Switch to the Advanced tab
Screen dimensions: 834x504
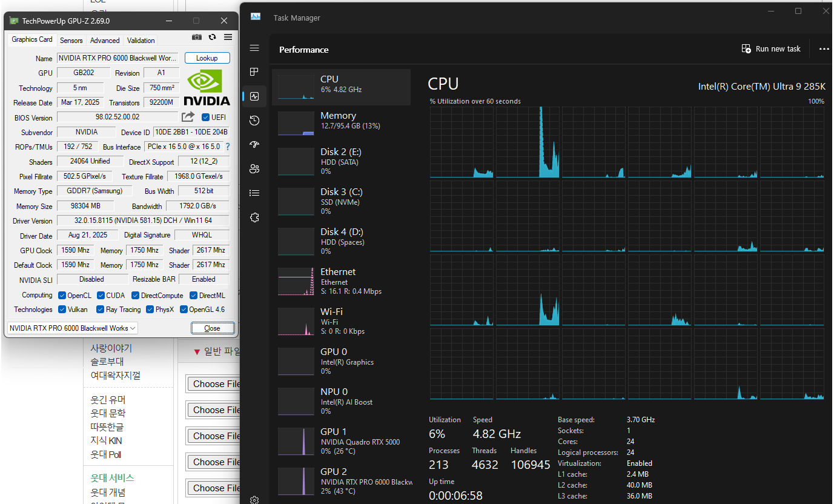105,41
